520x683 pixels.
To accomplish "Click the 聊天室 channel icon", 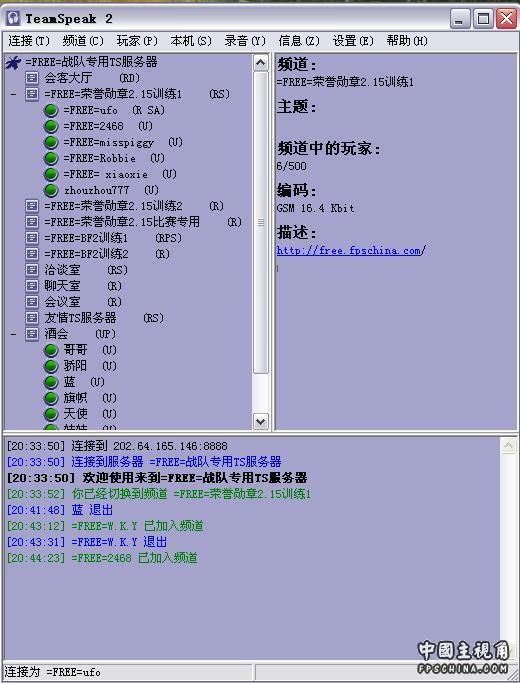I will (32, 286).
